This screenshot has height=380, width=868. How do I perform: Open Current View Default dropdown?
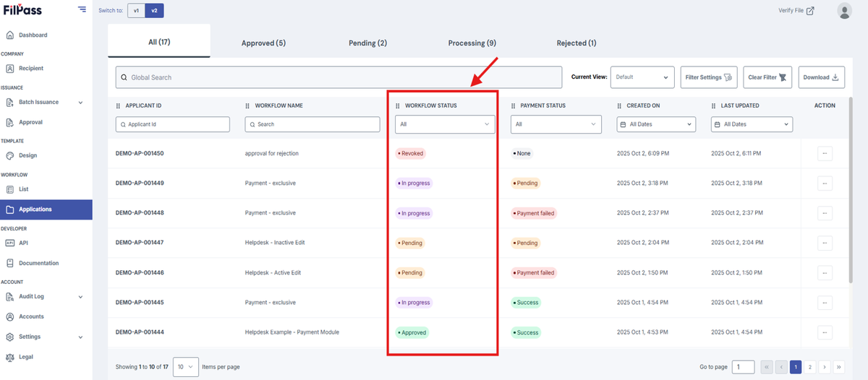[643, 77]
